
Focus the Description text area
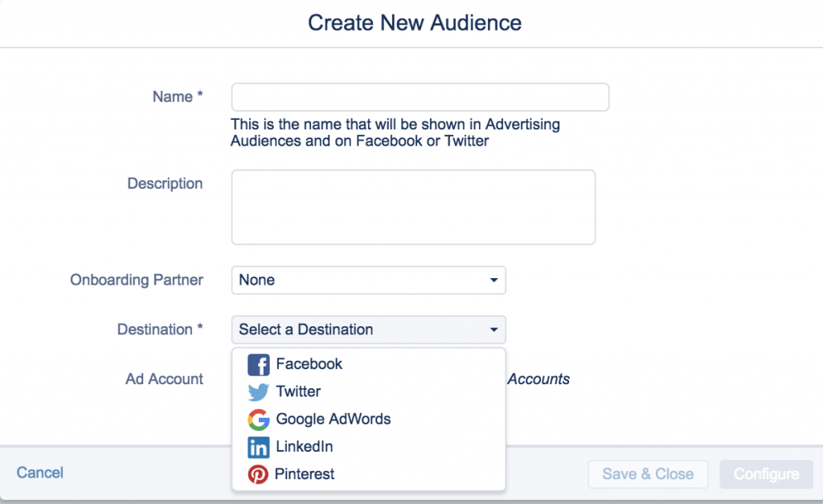point(413,207)
